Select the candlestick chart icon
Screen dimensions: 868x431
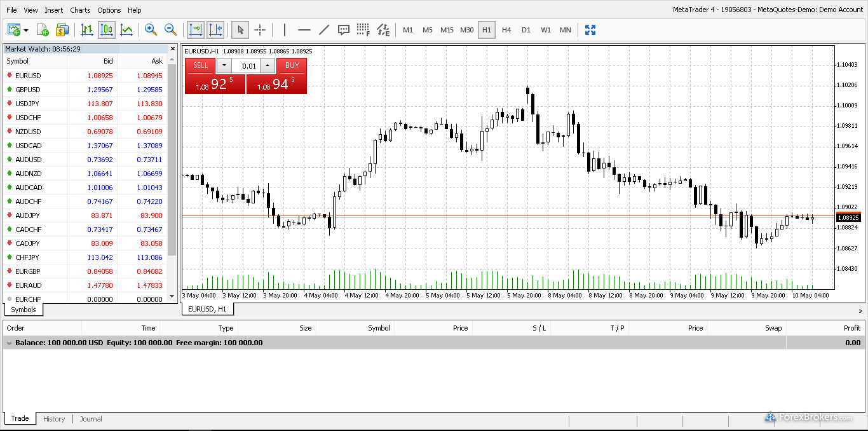tap(106, 29)
